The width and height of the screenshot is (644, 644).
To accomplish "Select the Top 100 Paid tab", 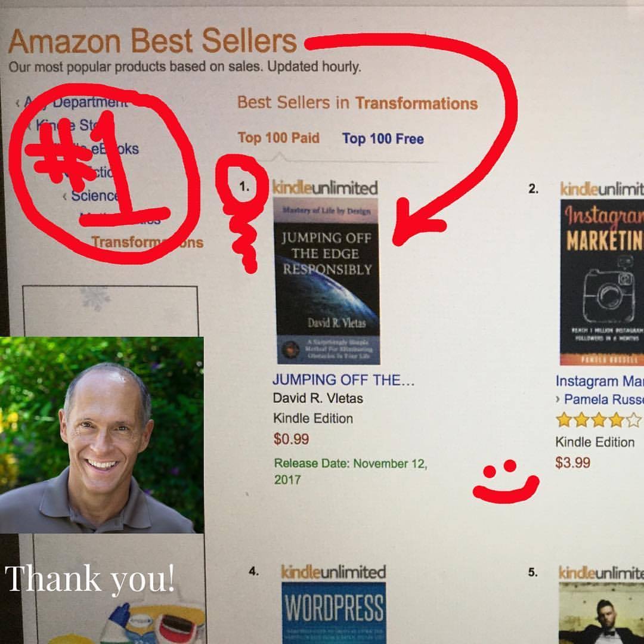I will [278, 138].
